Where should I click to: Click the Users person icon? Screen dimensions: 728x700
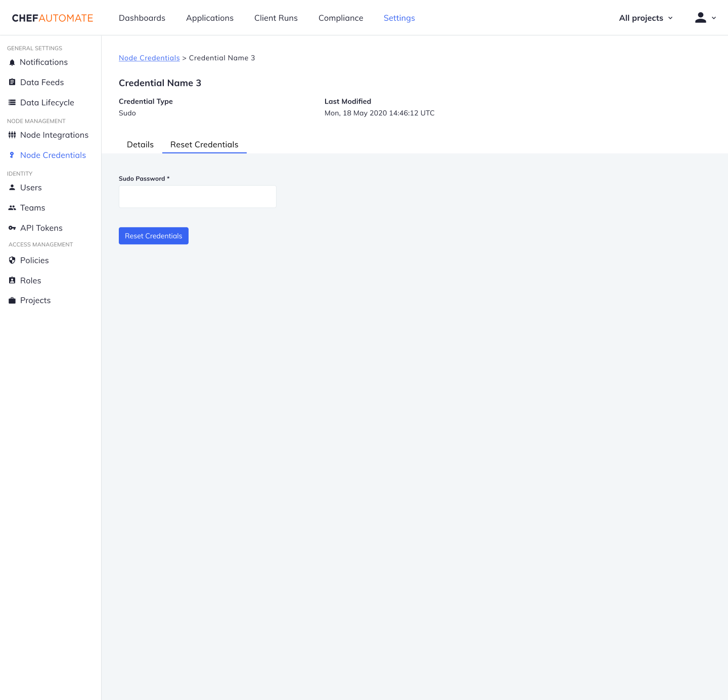(x=12, y=187)
